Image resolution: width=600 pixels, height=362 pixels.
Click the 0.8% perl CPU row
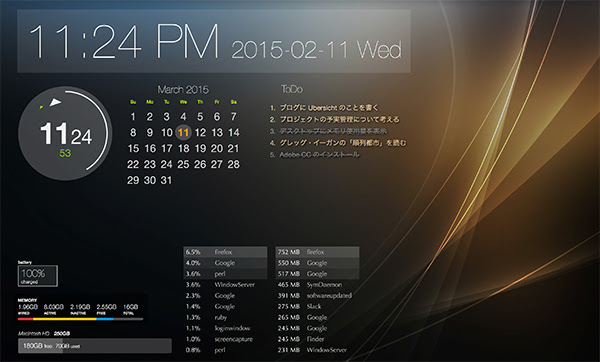point(225,350)
